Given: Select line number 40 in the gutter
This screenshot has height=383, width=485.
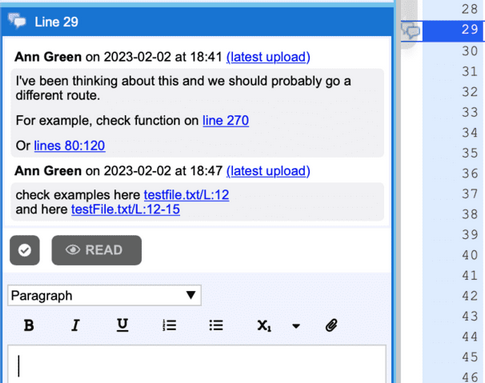Looking at the screenshot, I should point(470,255).
